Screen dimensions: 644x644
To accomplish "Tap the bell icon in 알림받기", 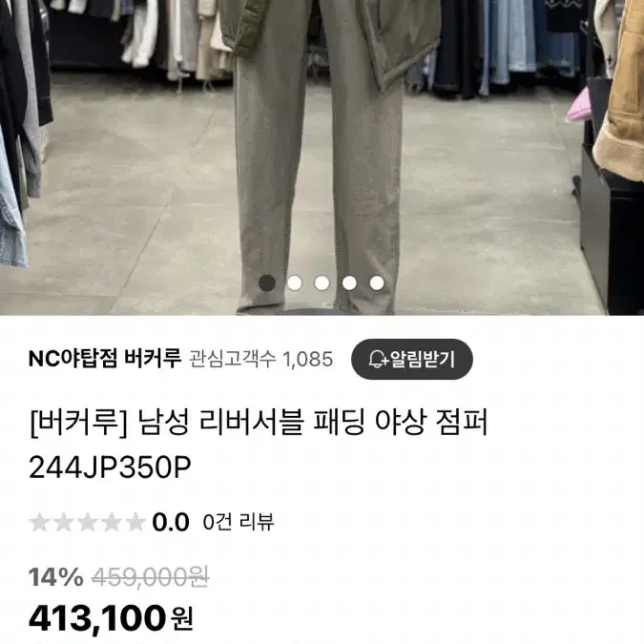I will [377, 360].
